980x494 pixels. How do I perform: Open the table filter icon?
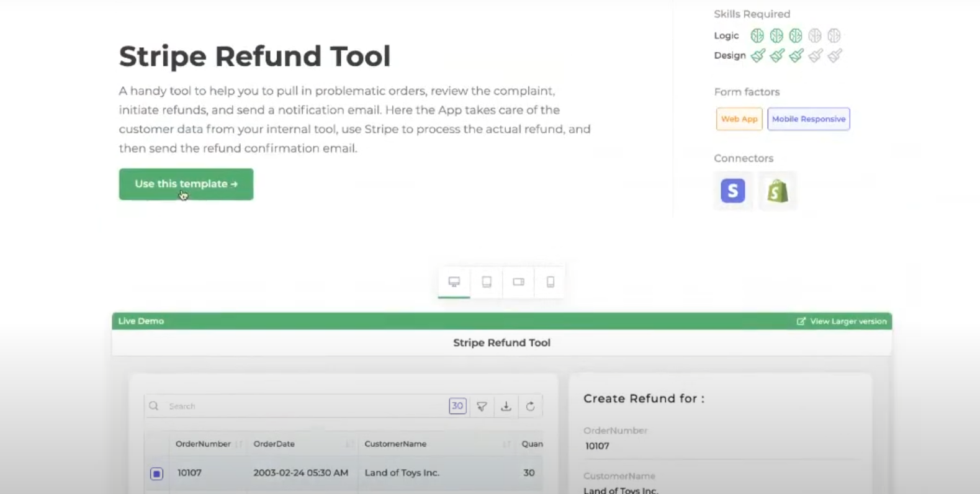pyautogui.click(x=482, y=406)
